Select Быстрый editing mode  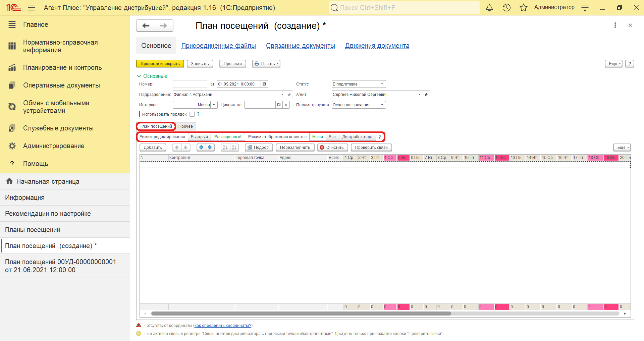coord(199,137)
